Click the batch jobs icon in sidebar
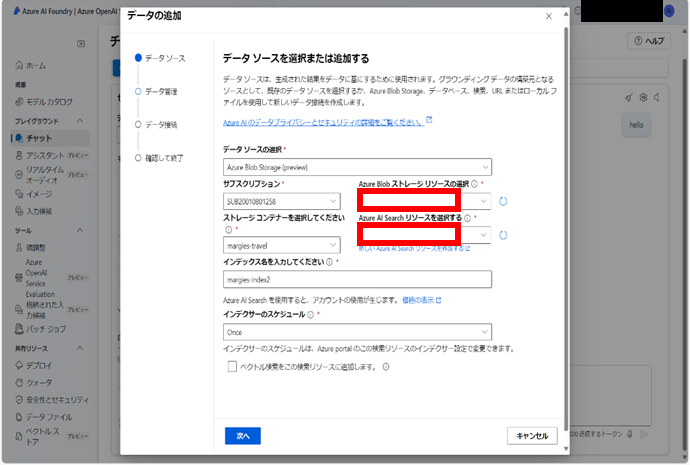 click(x=19, y=329)
